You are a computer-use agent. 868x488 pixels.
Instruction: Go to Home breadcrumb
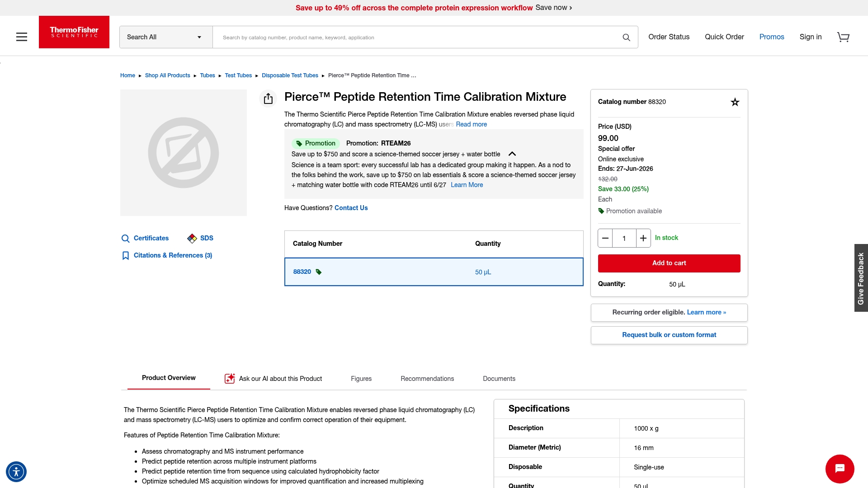tap(127, 75)
